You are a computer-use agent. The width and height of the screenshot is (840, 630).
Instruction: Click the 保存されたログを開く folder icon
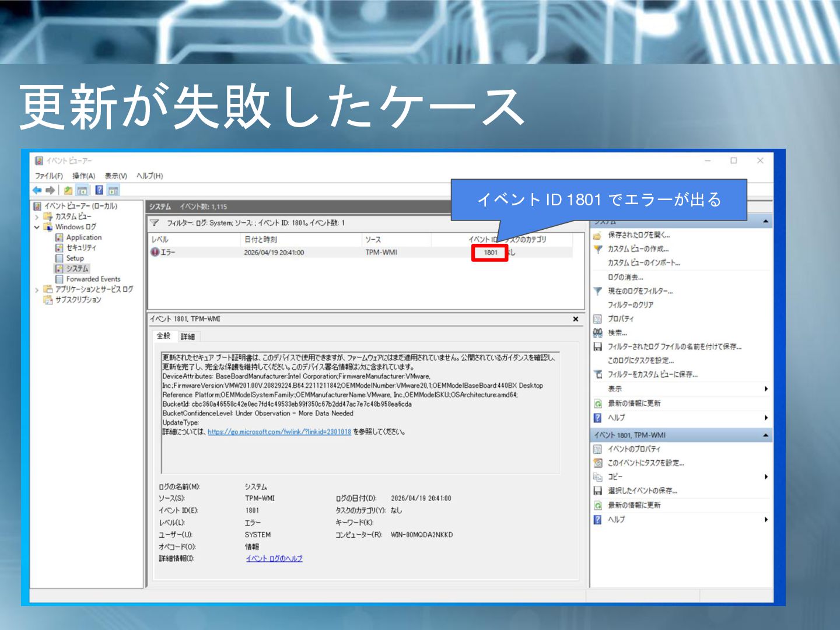click(x=597, y=235)
